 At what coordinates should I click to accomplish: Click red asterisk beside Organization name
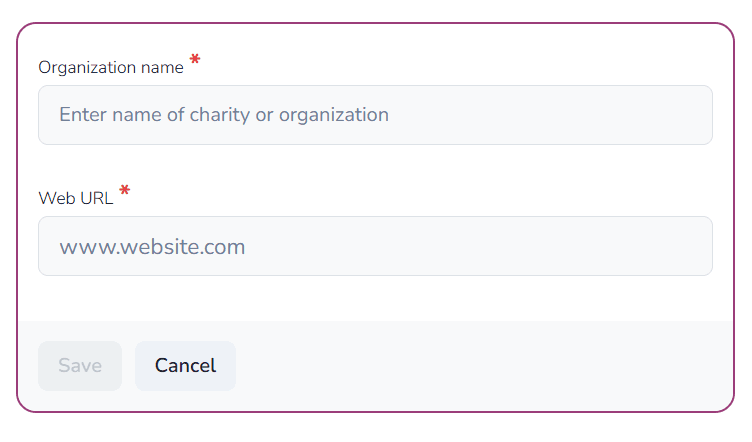195,62
